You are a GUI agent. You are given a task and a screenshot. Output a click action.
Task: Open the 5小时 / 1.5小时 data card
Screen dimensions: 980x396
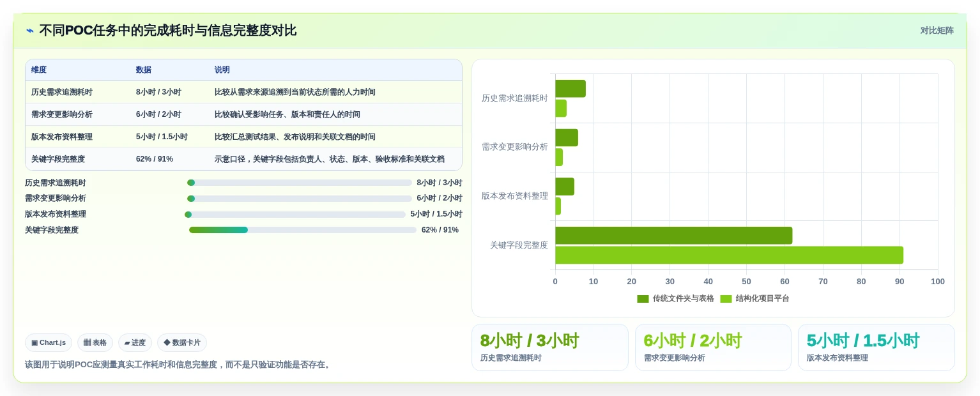click(877, 347)
